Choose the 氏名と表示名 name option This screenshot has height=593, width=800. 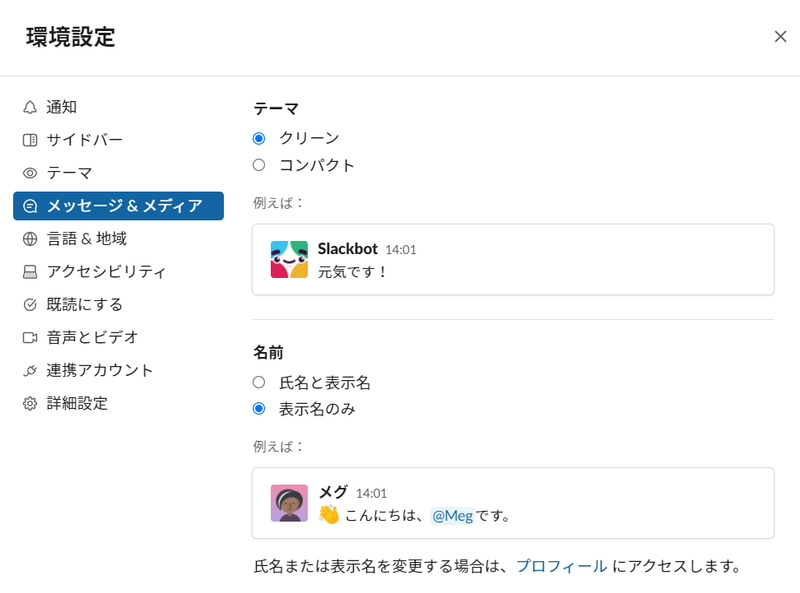259,382
